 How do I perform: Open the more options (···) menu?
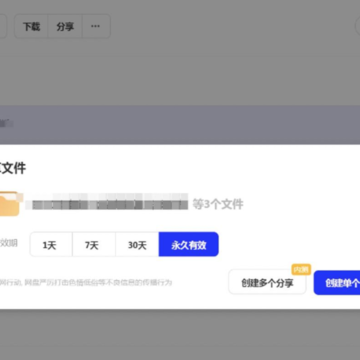tap(96, 26)
